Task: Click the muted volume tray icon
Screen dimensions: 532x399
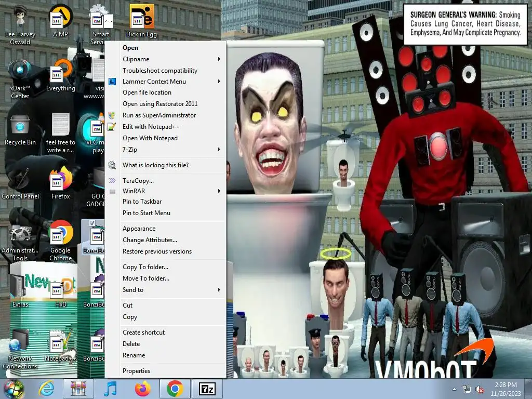Action: (480, 390)
